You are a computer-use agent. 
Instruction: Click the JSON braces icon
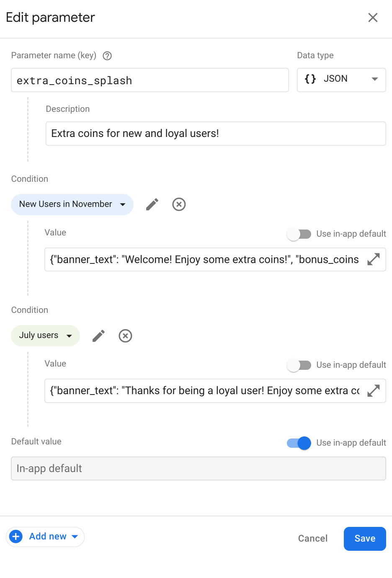(x=310, y=80)
